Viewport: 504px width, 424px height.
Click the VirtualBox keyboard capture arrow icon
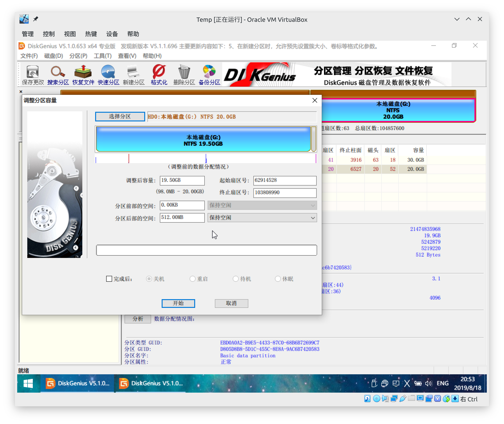coord(455,399)
